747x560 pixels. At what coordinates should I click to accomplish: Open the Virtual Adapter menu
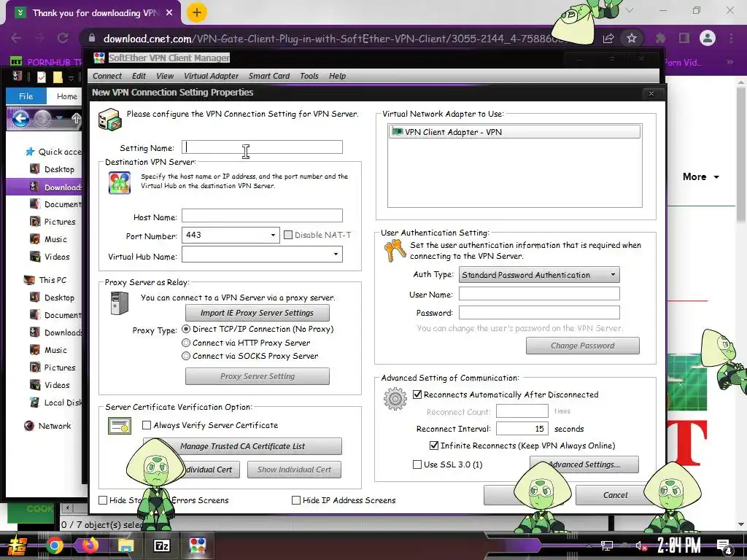coord(211,76)
